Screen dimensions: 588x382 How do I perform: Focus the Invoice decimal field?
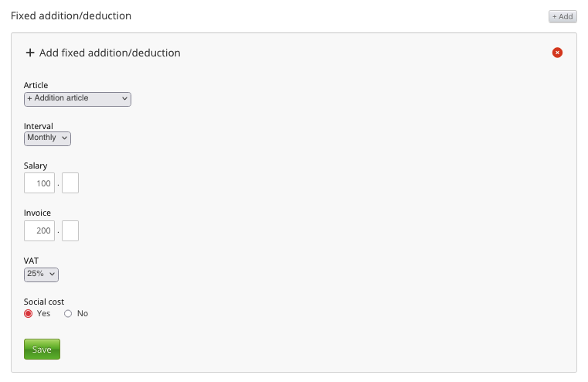click(70, 230)
